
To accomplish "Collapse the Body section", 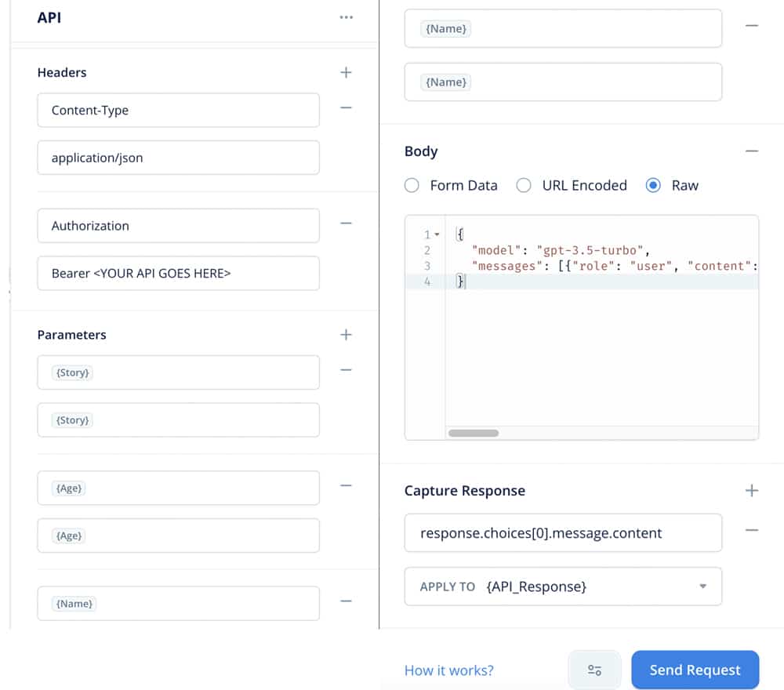I will 751,151.
